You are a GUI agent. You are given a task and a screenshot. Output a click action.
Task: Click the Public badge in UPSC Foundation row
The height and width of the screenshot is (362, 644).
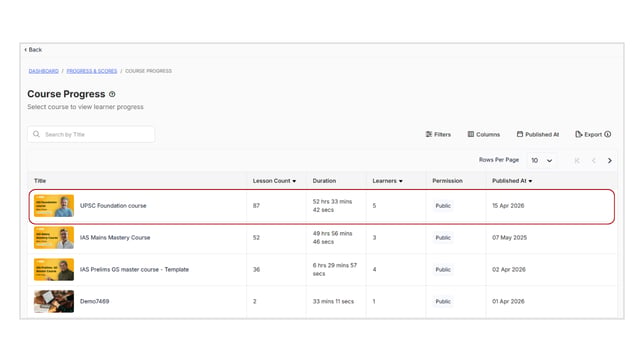pyautogui.click(x=443, y=205)
